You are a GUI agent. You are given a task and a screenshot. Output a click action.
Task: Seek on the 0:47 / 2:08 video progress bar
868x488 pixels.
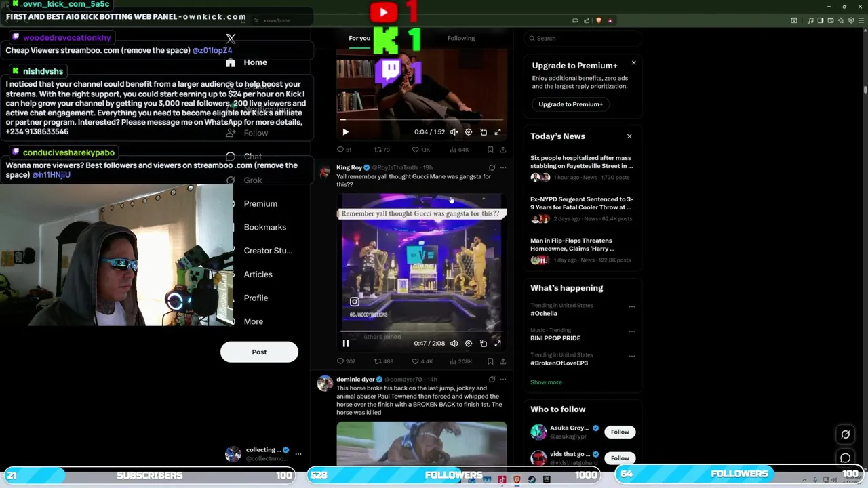click(422, 332)
